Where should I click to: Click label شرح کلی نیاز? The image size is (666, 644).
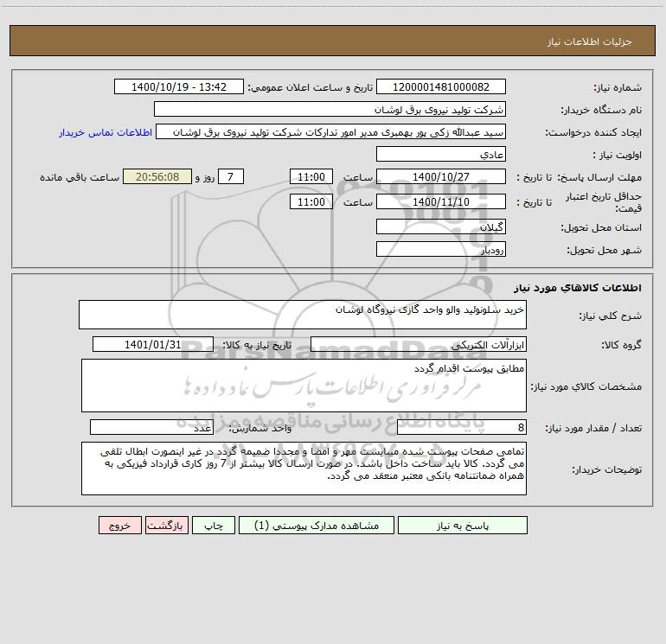[x=611, y=316]
